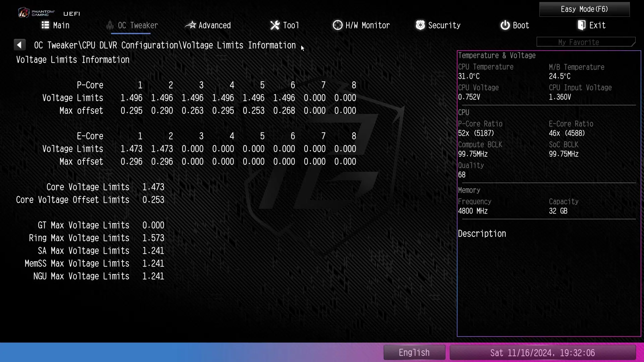Click memory Frequency 4800 MHz

tap(473, 211)
